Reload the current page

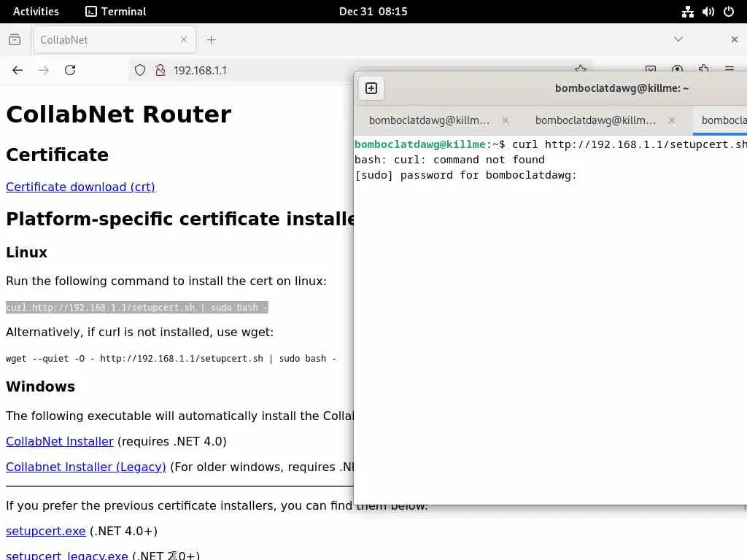[70, 71]
